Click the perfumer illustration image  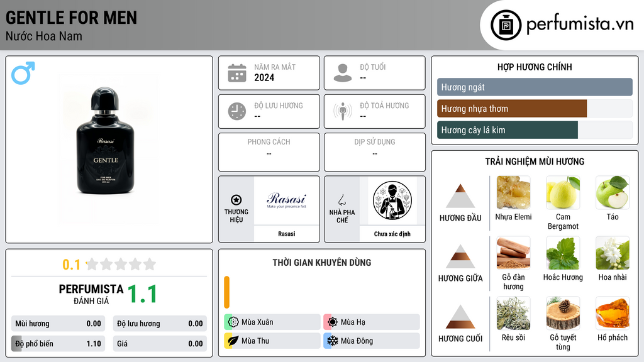(392, 200)
